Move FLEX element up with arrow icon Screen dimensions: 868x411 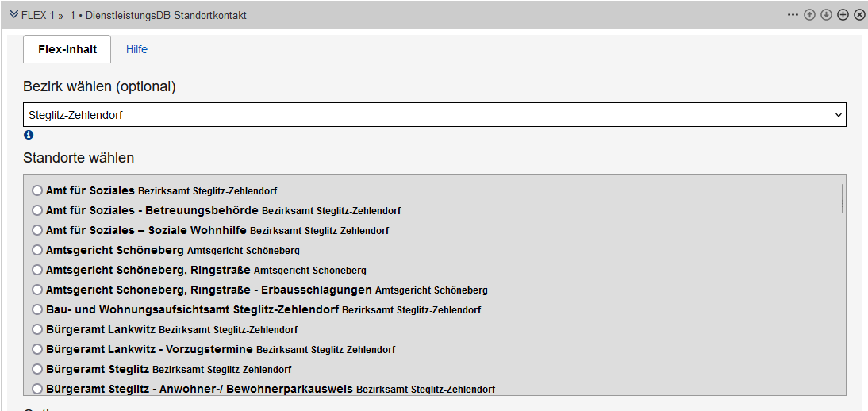pos(809,15)
